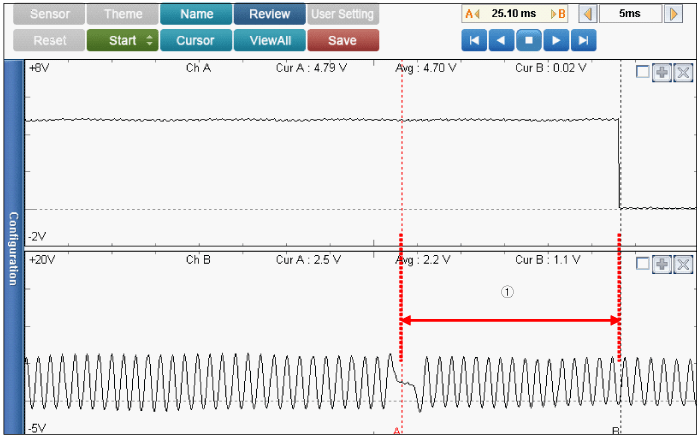The width and height of the screenshot is (700, 437).
Task: Click ViewAll to fit waveform
Action: pos(270,41)
